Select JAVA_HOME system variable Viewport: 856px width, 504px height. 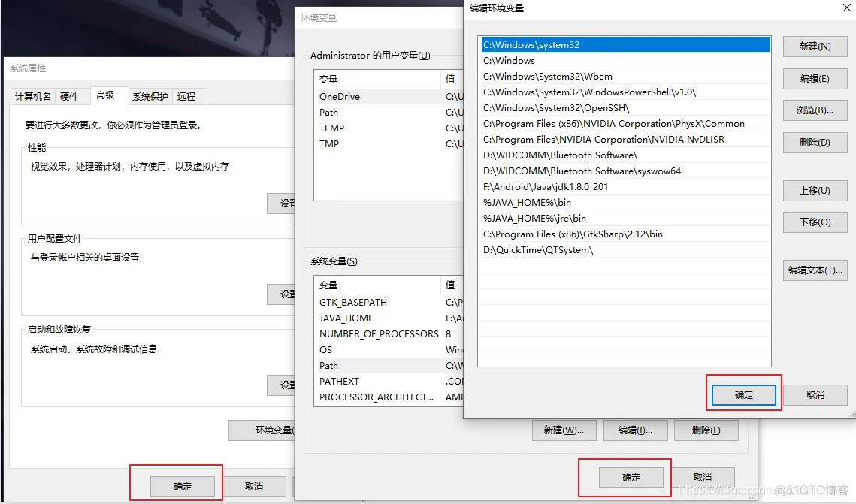tap(389, 318)
